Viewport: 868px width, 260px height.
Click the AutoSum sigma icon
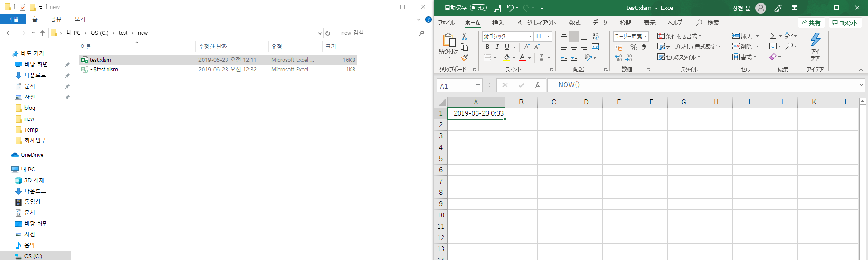point(773,36)
